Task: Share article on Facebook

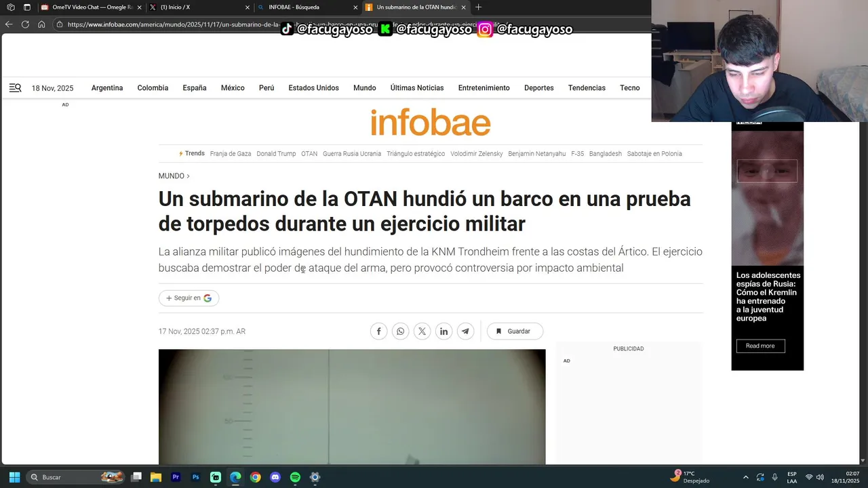Action: pos(378,331)
